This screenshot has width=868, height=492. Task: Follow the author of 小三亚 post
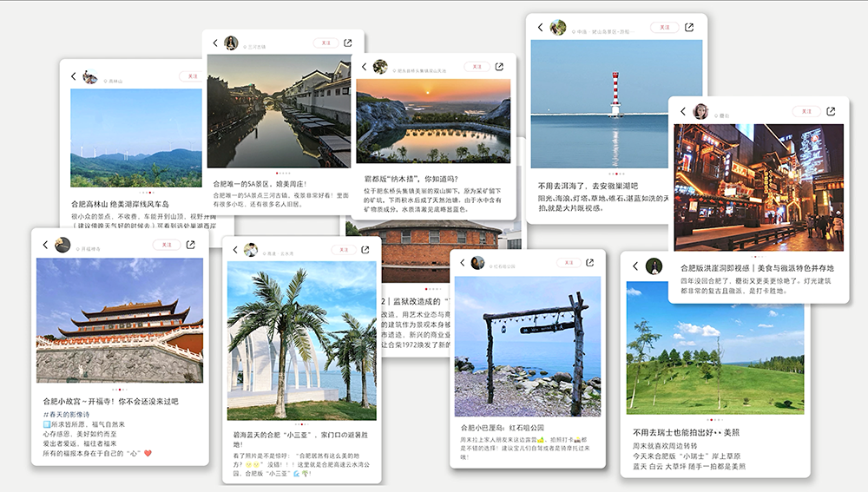pos(344,250)
